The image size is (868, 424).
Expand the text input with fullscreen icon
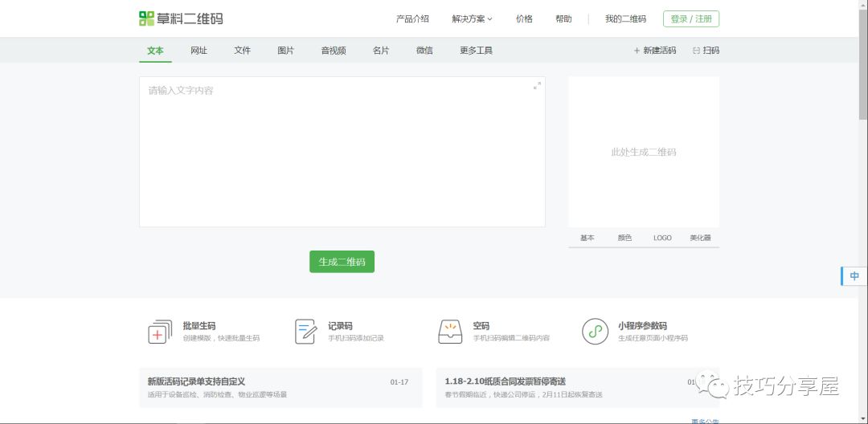[537, 86]
